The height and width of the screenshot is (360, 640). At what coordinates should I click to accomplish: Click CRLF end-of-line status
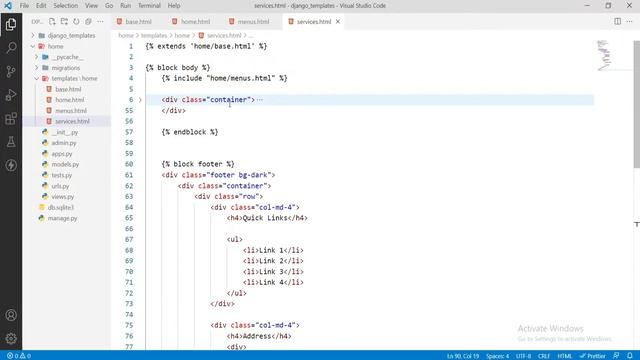pyautogui.click(x=544, y=356)
